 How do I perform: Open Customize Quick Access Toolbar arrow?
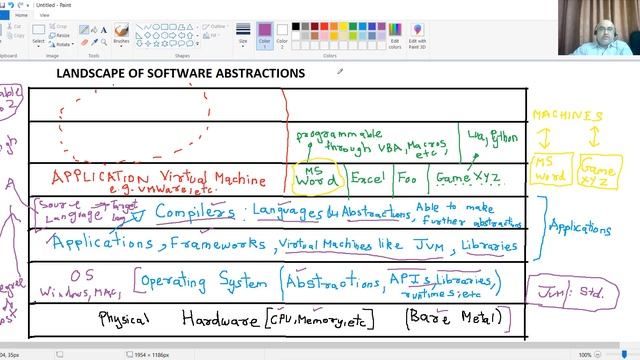tap(28, 5)
